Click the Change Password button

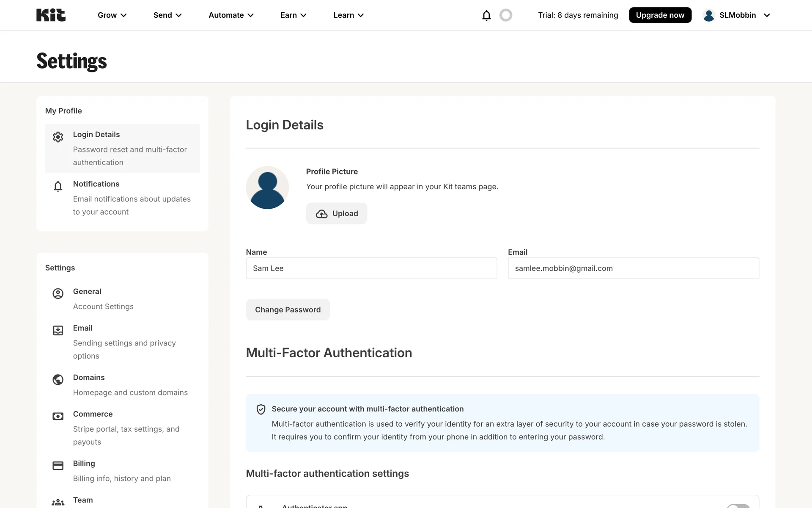click(x=288, y=310)
